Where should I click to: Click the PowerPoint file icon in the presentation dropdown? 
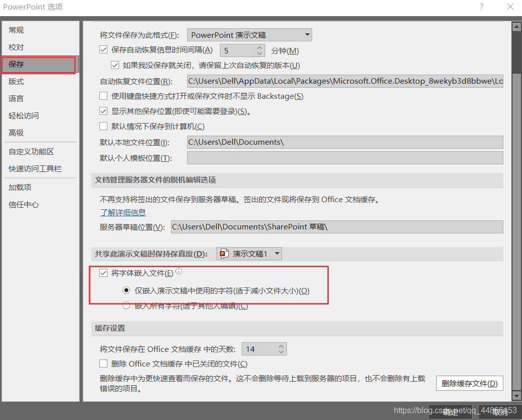(224, 254)
